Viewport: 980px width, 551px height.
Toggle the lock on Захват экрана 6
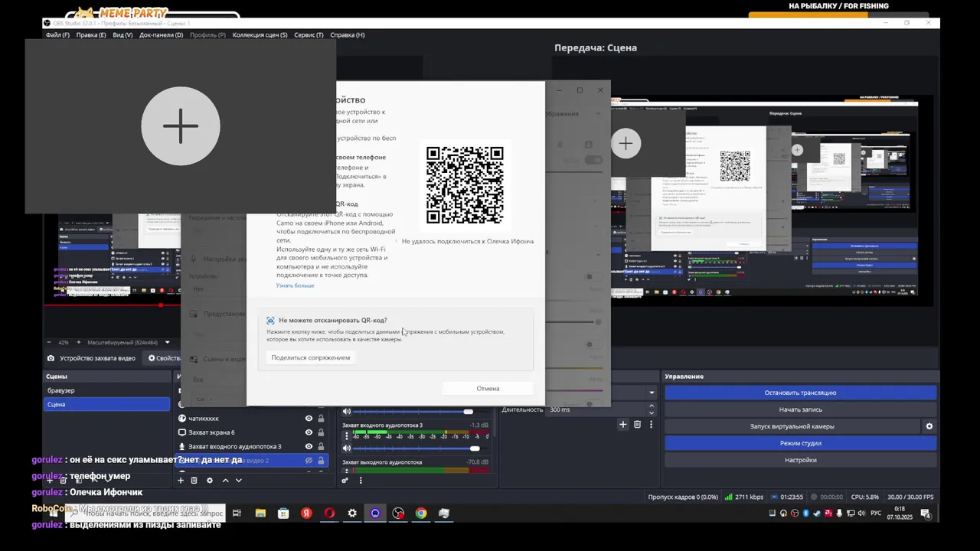click(322, 432)
